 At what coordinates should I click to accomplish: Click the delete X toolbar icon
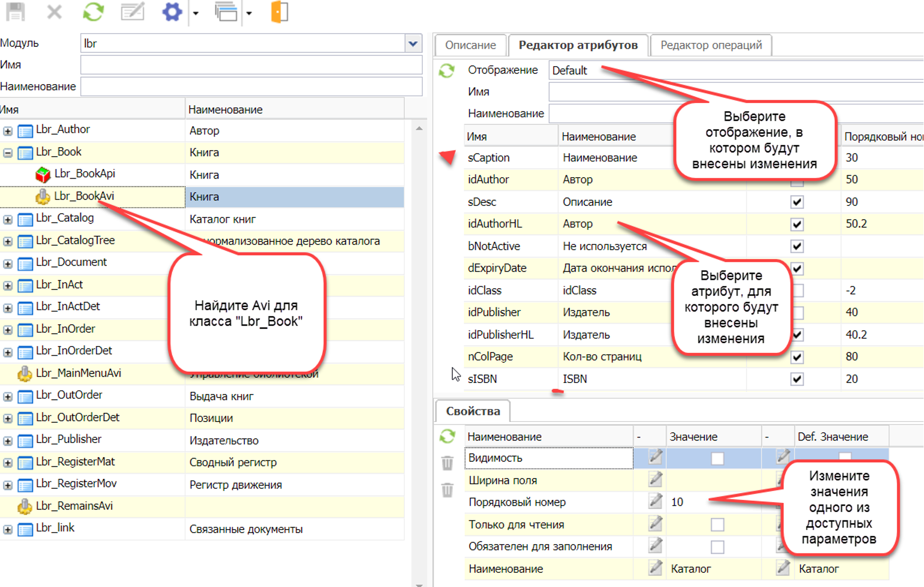tap(54, 11)
